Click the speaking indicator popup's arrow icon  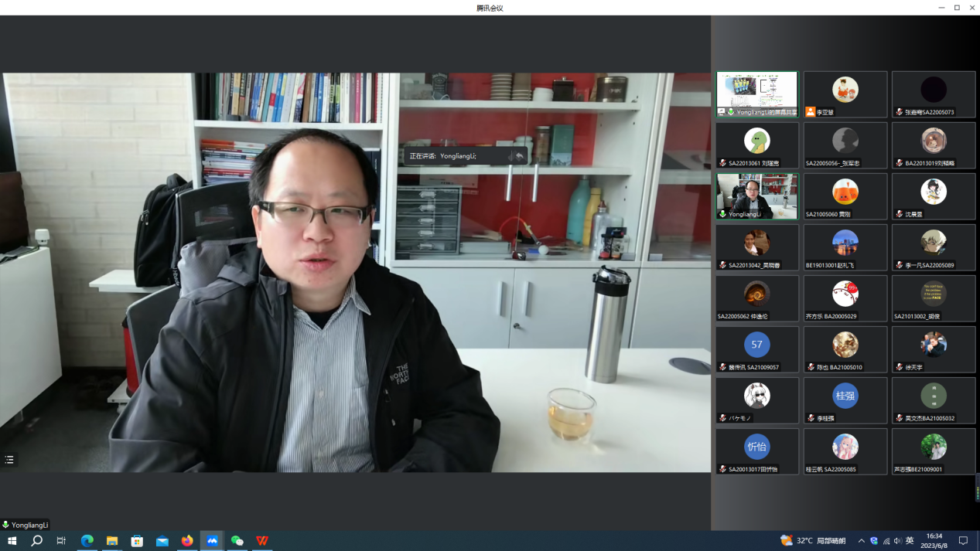tap(520, 156)
